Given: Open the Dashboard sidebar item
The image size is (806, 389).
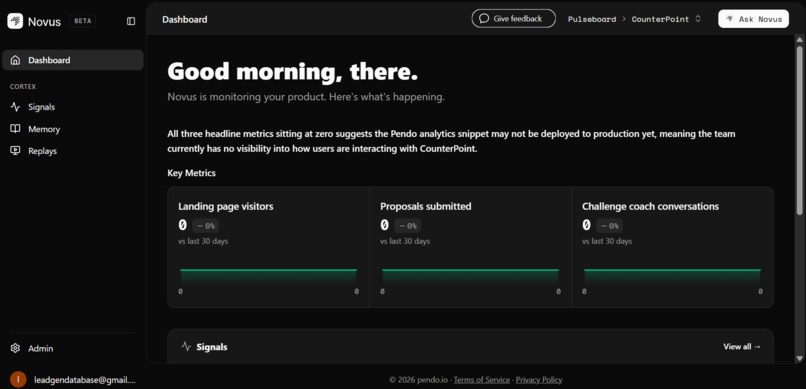Looking at the screenshot, I should click(x=73, y=60).
